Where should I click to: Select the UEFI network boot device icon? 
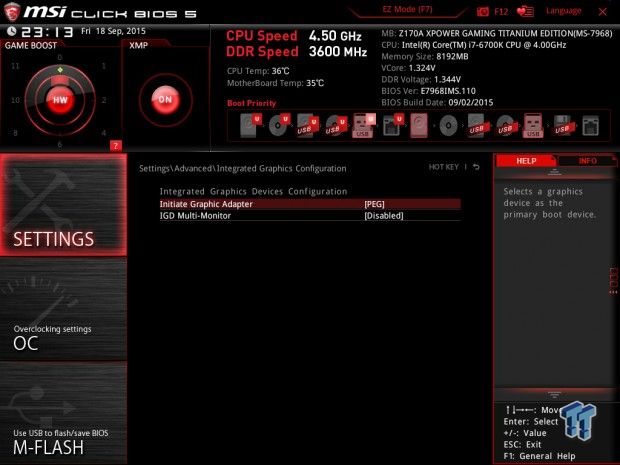[392, 125]
